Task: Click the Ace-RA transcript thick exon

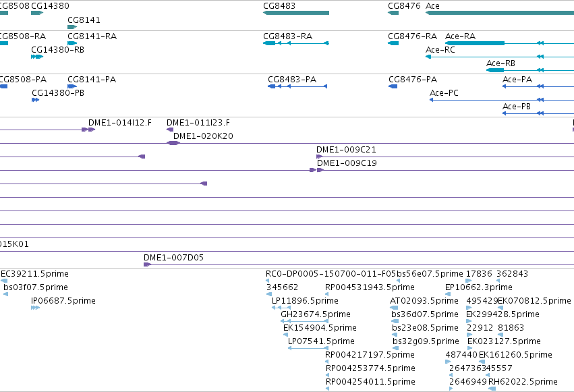Action: pyautogui.click(x=475, y=43)
